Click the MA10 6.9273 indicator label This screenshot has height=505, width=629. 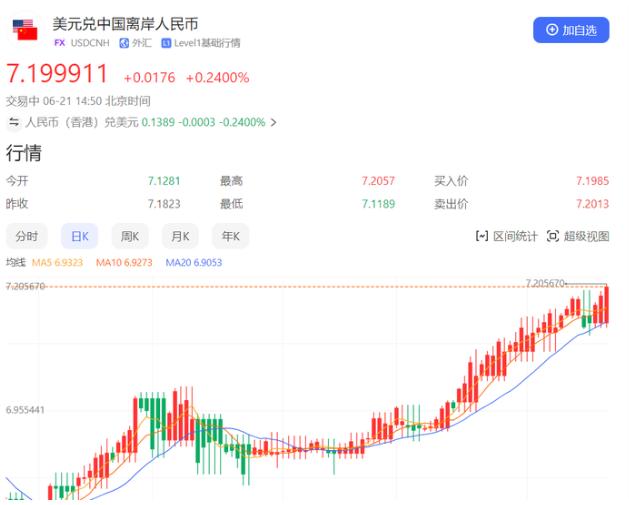[x=124, y=263]
